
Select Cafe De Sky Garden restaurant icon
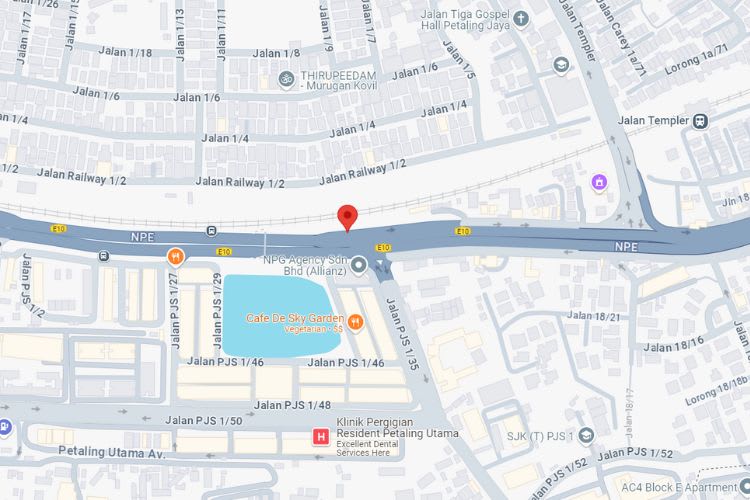click(355, 322)
